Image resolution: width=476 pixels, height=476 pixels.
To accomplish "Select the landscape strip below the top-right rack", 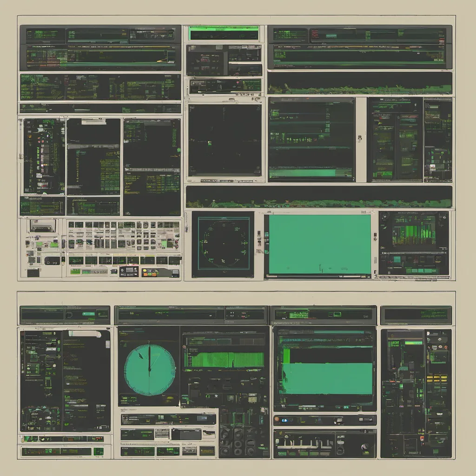I will coord(360,83).
